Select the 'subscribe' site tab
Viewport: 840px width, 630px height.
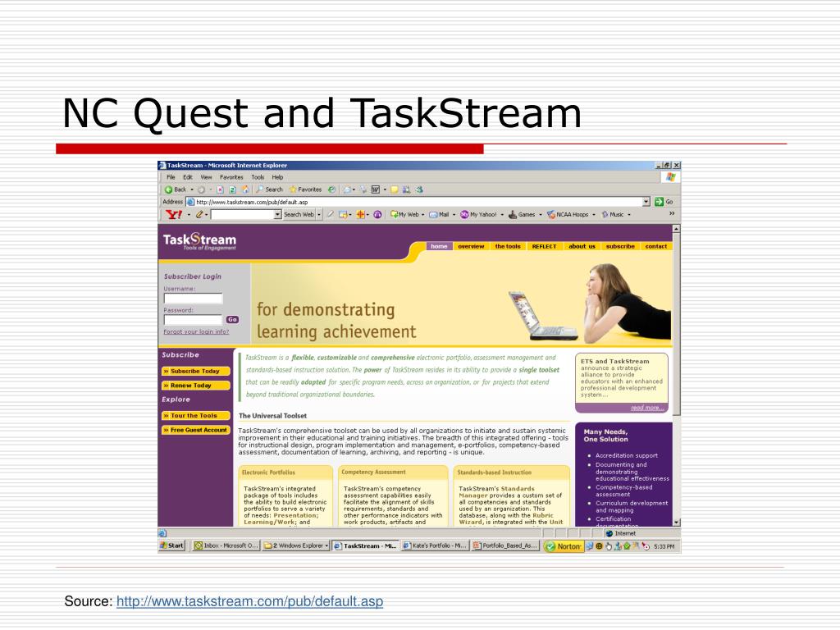click(620, 246)
